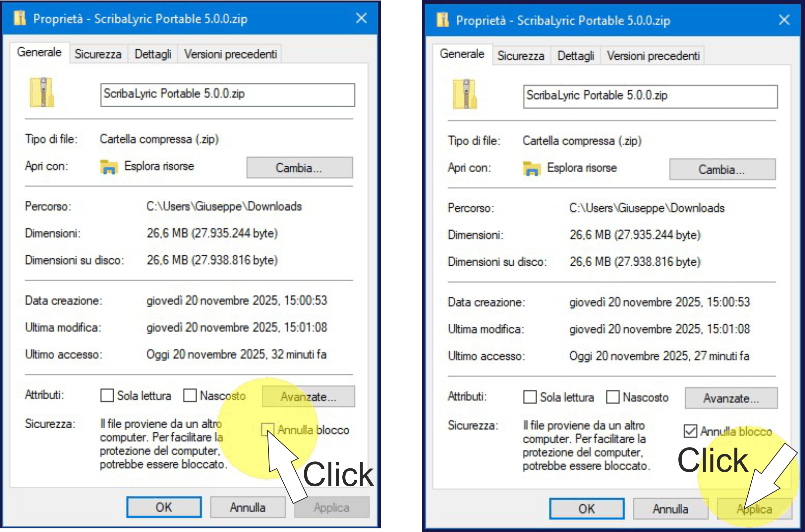Click Esplora risorse icon in left dialog
805x532 pixels.
point(109,167)
